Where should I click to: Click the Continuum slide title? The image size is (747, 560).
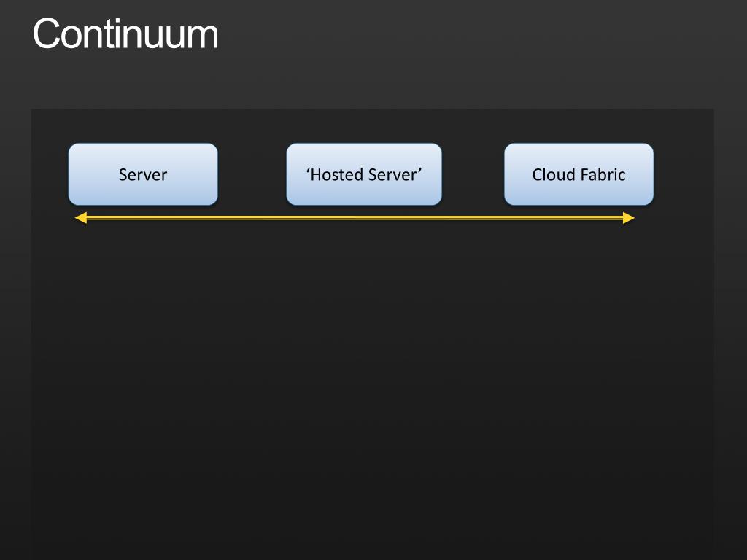click(x=125, y=34)
